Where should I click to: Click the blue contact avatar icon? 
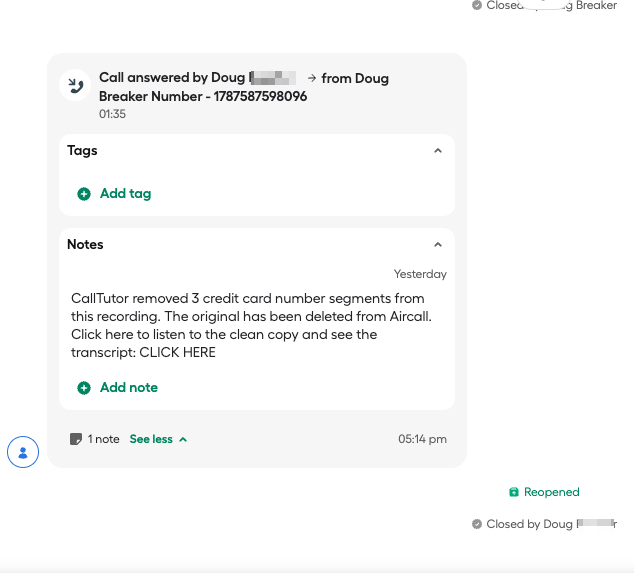pos(23,452)
